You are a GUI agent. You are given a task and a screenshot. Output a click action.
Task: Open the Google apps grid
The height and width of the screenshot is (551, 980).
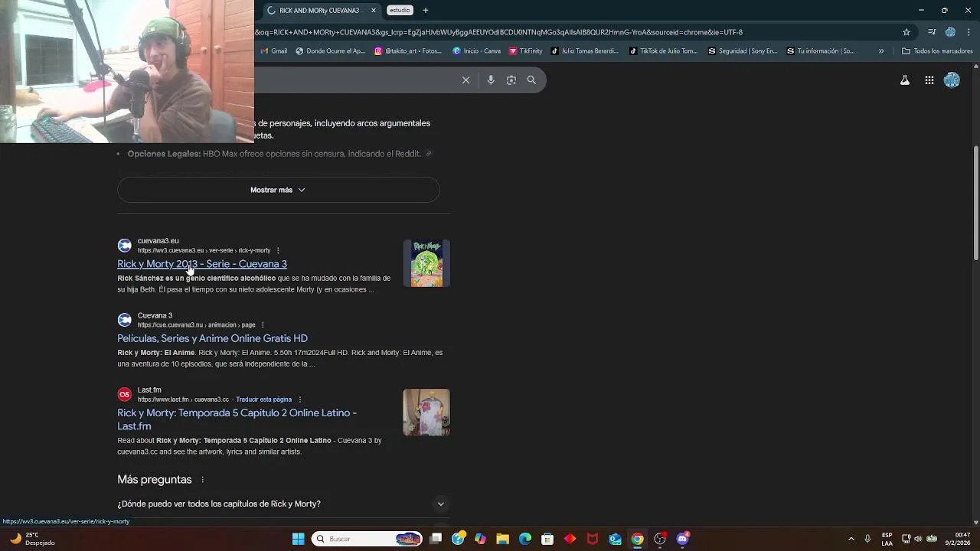[x=929, y=80]
